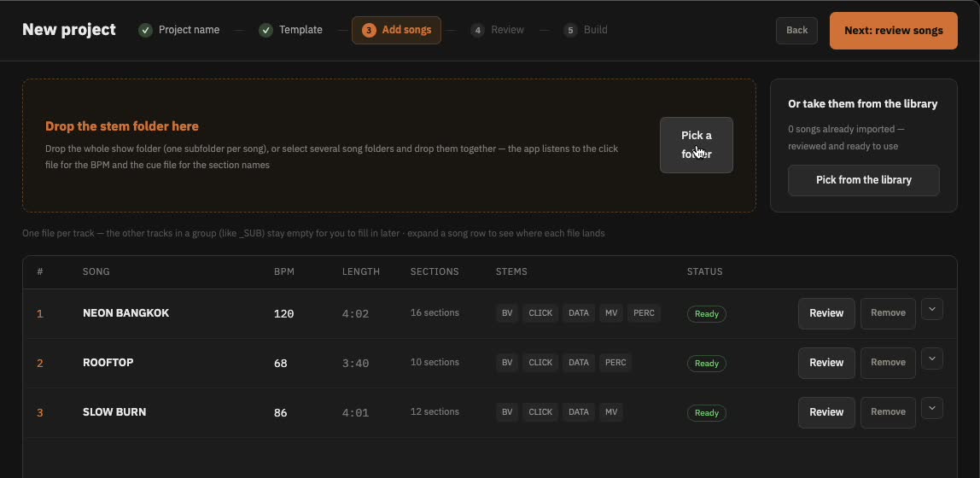The height and width of the screenshot is (478, 980).
Task: Click the STATUS column header
Action: (x=704, y=271)
